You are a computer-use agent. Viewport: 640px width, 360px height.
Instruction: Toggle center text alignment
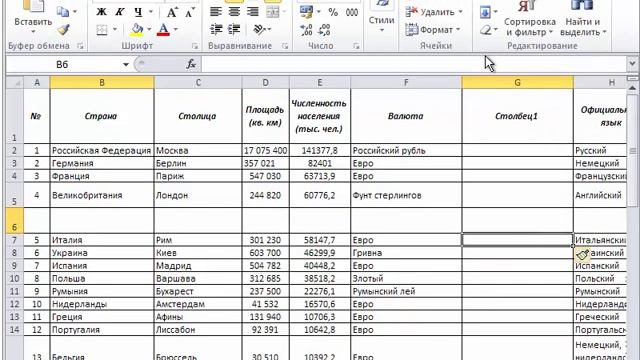tap(234, 12)
